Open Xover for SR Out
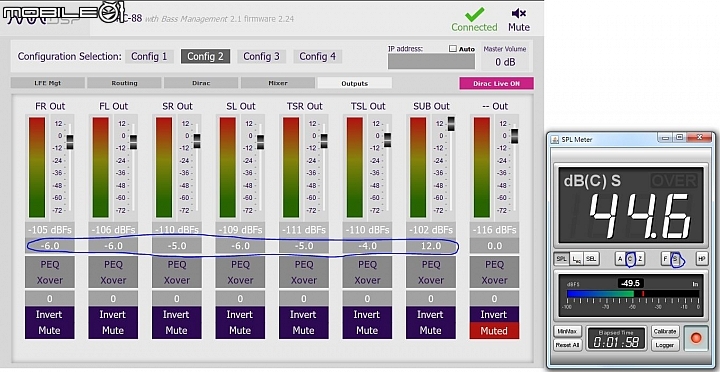This screenshot has height=372, width=720. point(177,280)
